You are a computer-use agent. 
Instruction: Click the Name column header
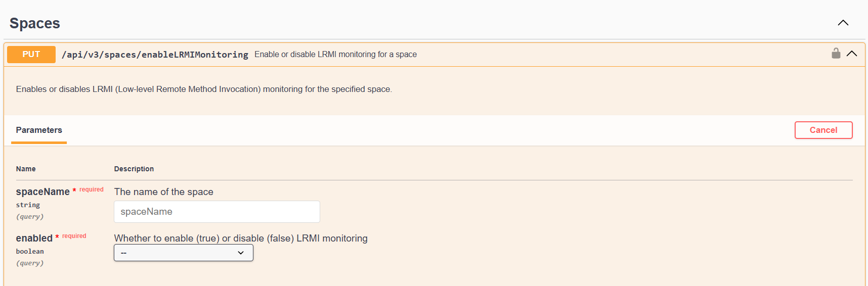[26, 169]
